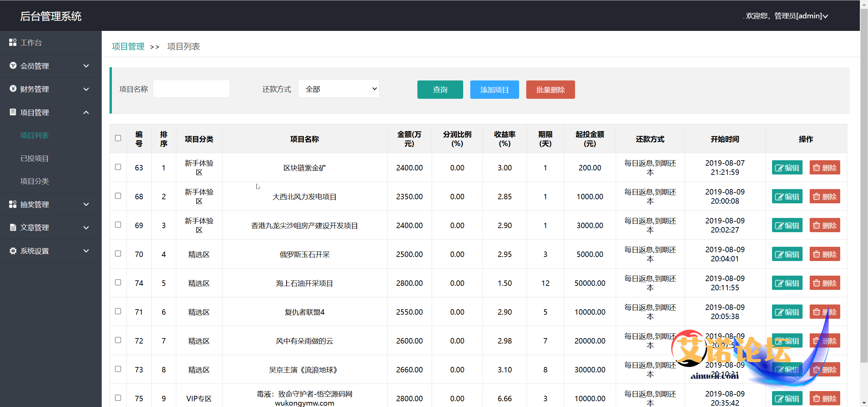Click the 收益率(%) column header

point(505,139)
